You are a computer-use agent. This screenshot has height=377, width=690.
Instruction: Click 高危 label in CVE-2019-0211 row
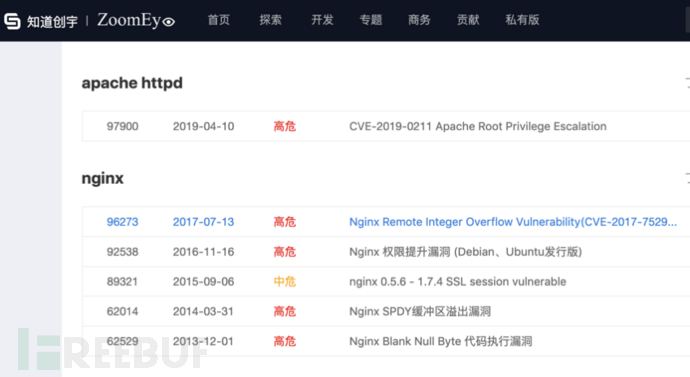pyautogui.click(x=285, y=126)
